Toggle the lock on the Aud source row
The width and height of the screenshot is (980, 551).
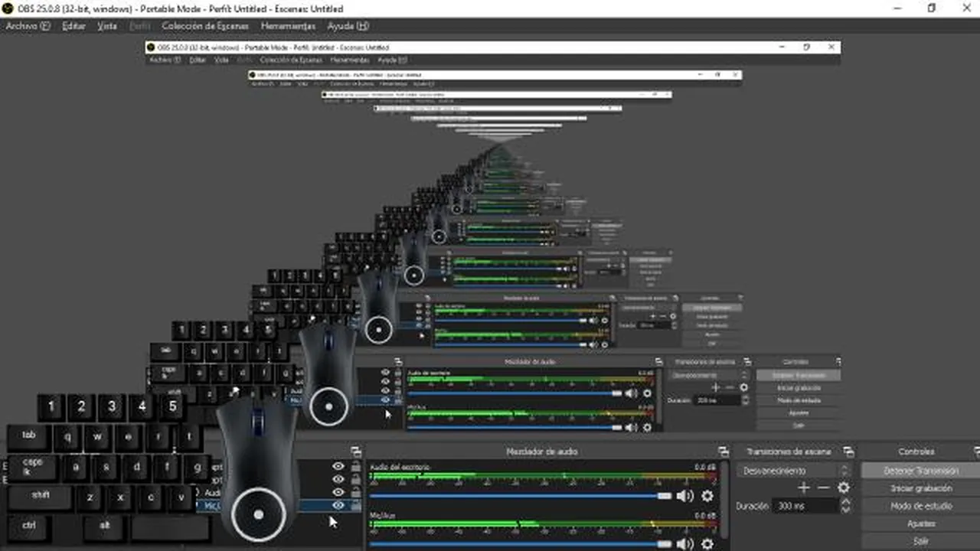tap(356, 492)
